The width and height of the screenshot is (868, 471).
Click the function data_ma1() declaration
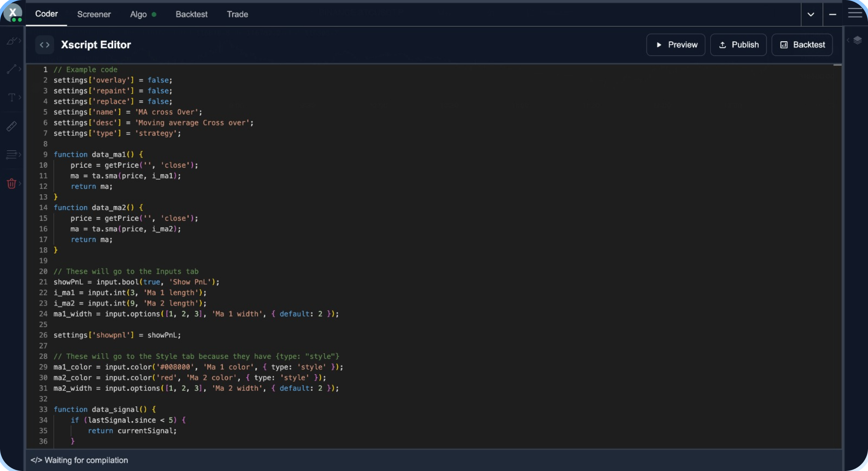(98, 154)
